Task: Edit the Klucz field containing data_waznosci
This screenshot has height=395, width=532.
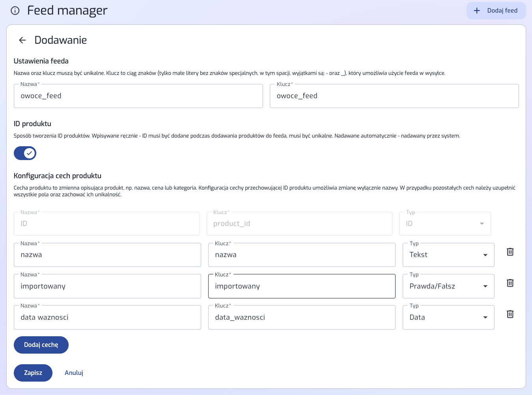Action: pos(301,318)
